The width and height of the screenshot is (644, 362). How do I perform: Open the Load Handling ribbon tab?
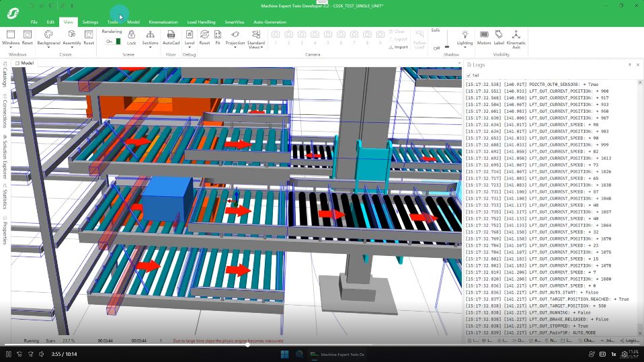click(201, 21)
